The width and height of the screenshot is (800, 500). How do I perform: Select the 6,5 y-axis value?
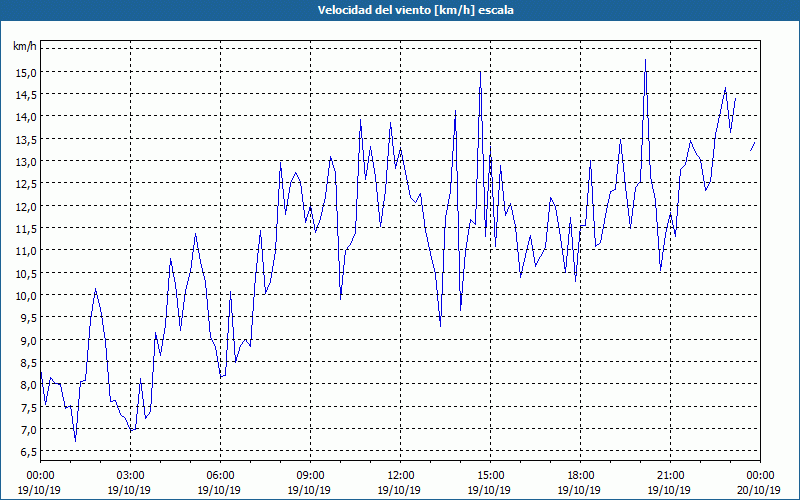click(x=29, y=452)
